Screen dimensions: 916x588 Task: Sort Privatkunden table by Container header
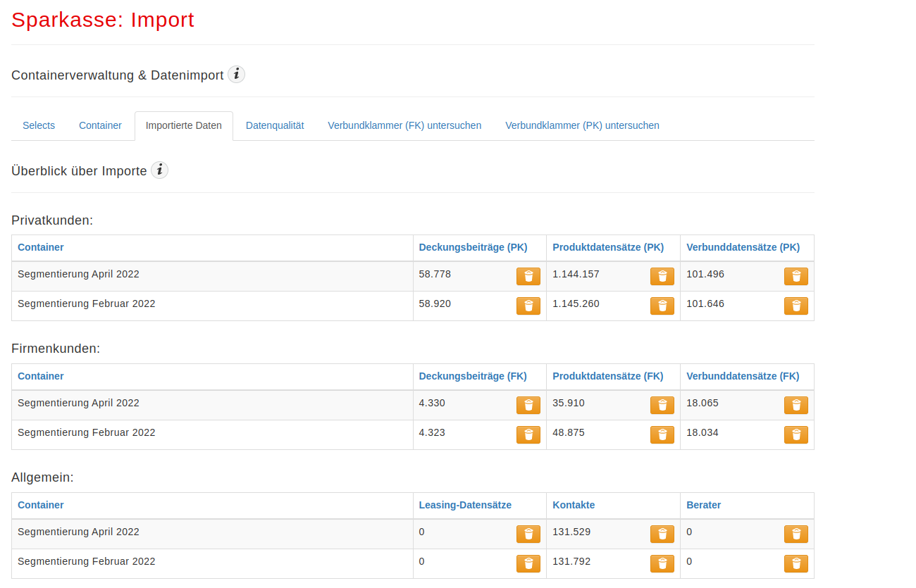pos(41,247)
